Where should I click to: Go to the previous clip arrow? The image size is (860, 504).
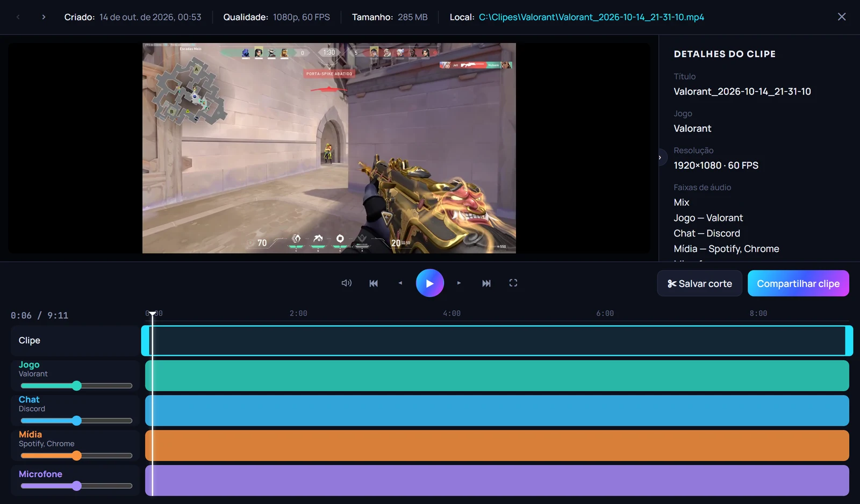(x=18, y=17)
